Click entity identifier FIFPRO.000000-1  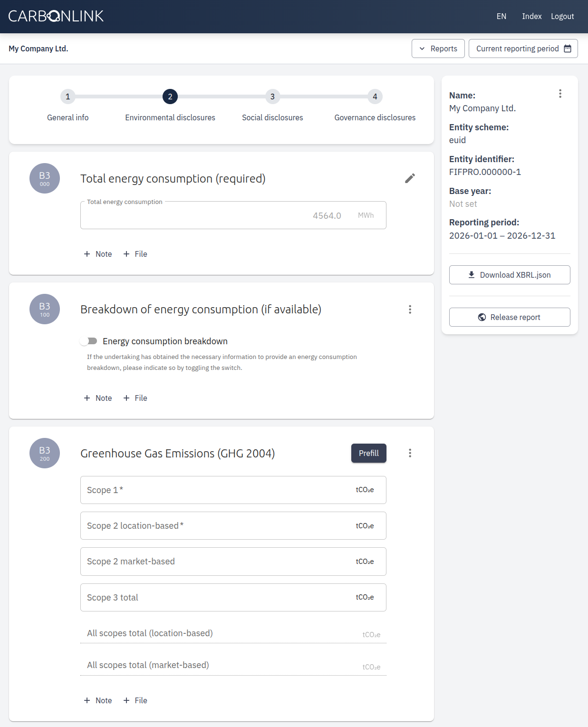click(485, 172)
